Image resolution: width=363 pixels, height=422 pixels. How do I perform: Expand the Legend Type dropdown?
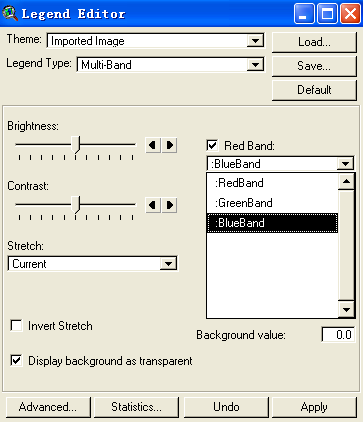click(x=255, y=65)
